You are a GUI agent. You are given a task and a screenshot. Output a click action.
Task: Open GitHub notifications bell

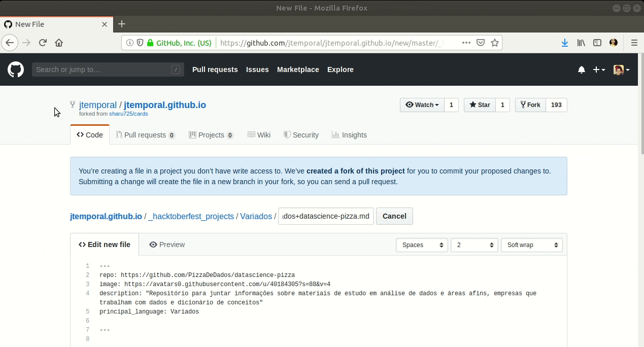click(582, 70)
